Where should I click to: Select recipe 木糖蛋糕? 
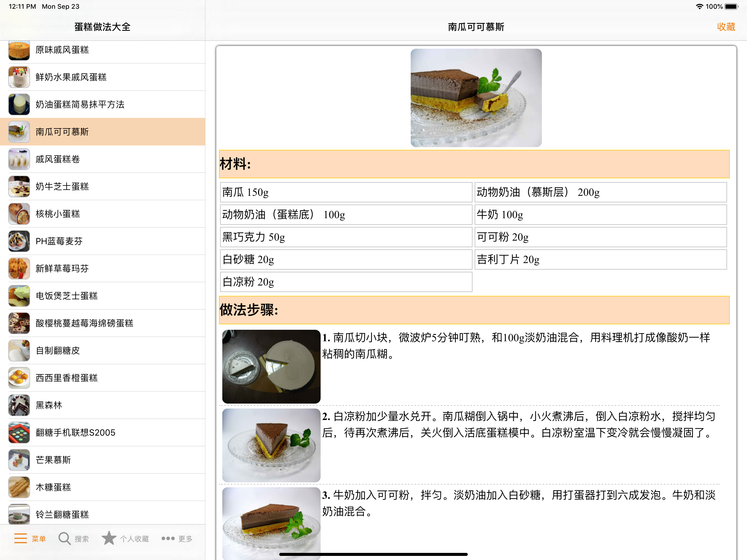(53, 487)
